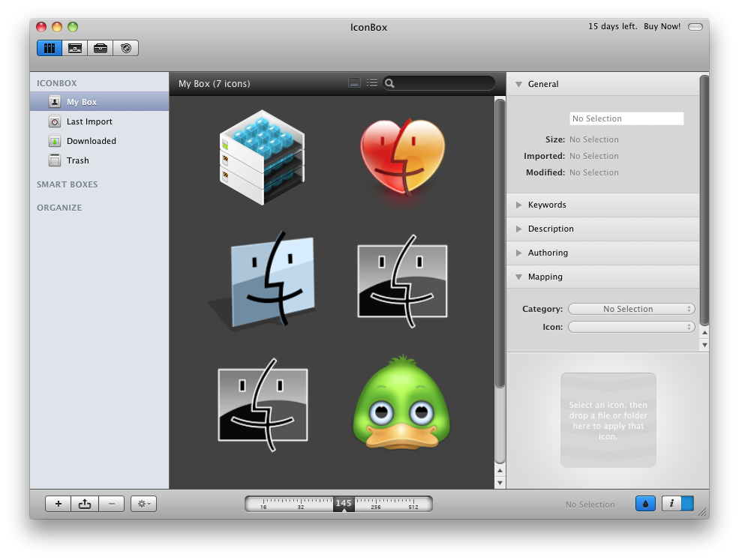Screen dimensions: 739x560
Task: Select My Box in the sidebar
Action: tap(100, 102)
